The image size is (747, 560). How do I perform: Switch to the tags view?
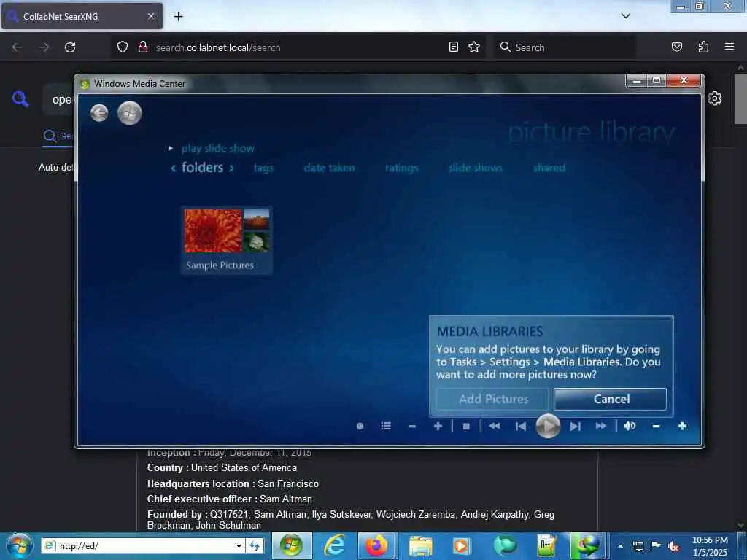click(x=263, y=168)
